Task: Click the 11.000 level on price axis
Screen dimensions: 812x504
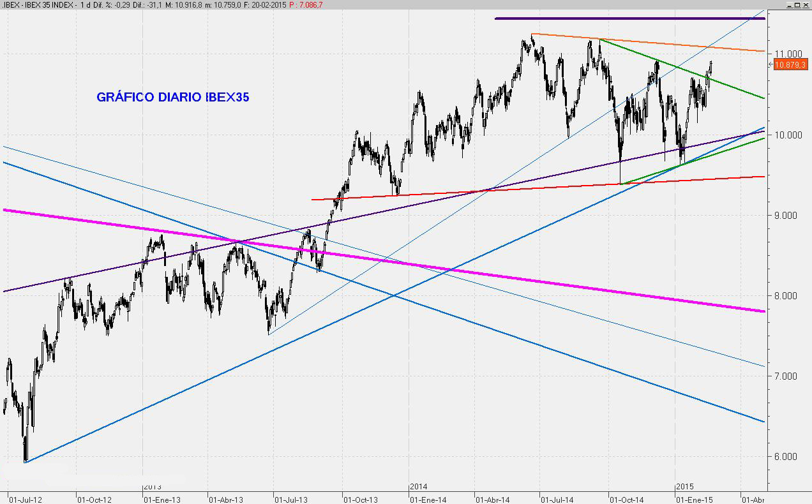Action: (x=789, y=54)
